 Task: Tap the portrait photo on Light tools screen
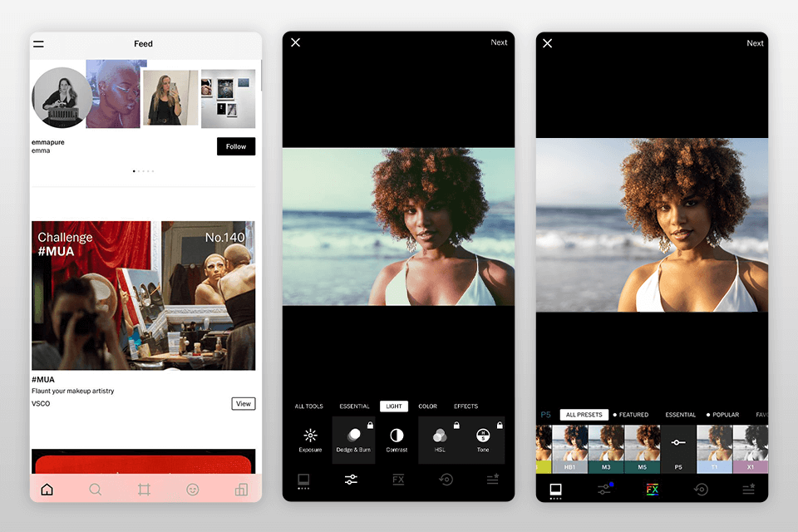pyautogui.click(x=398, y=227)
